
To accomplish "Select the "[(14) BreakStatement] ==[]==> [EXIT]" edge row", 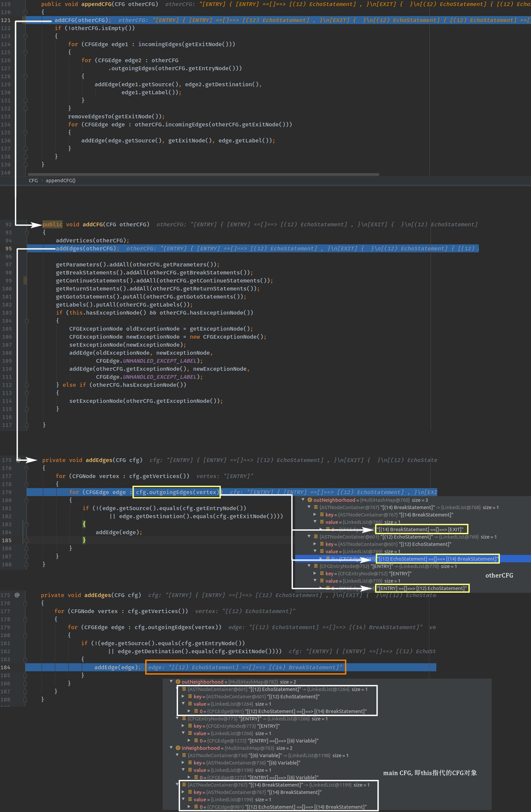I will coord(413,529).
